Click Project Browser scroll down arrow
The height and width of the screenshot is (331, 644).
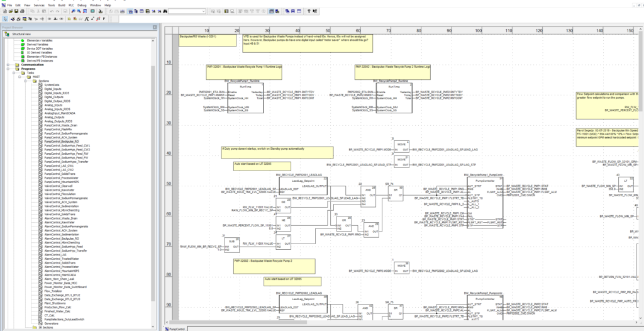tap(153, 327)
